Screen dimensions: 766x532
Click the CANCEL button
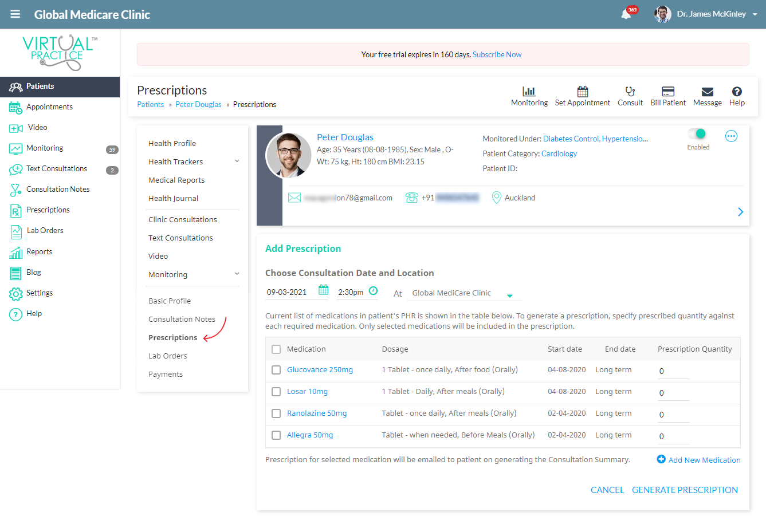tap(607, 490)
